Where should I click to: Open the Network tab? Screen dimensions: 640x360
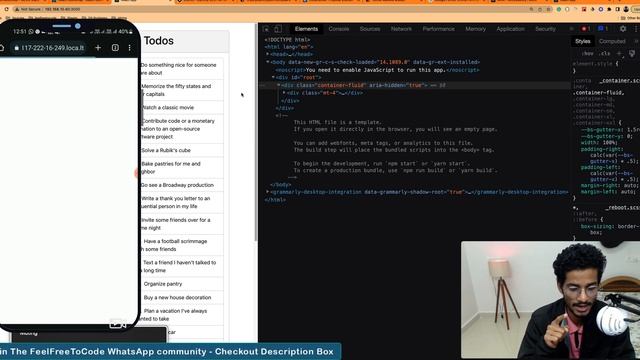coord(401,29)
